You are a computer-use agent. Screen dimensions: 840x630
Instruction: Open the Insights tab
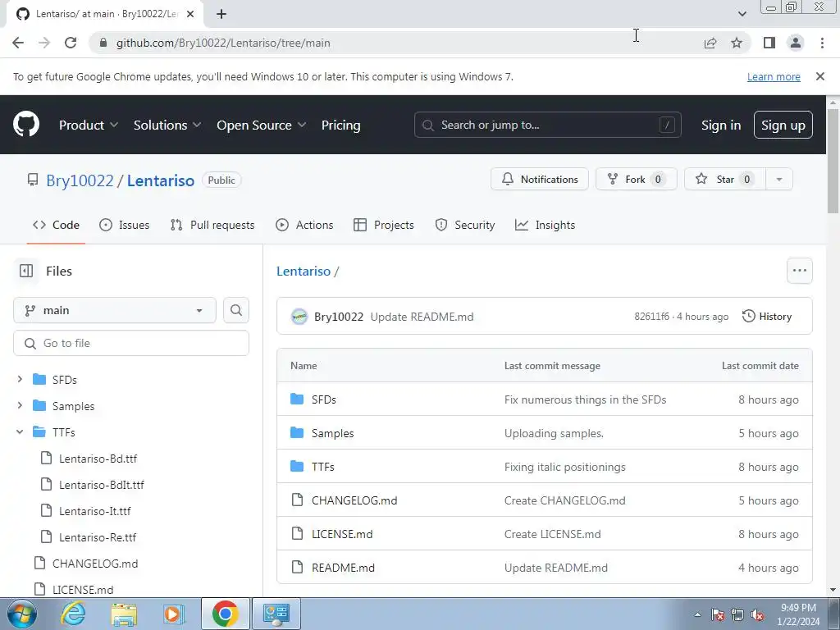point(545,225)
